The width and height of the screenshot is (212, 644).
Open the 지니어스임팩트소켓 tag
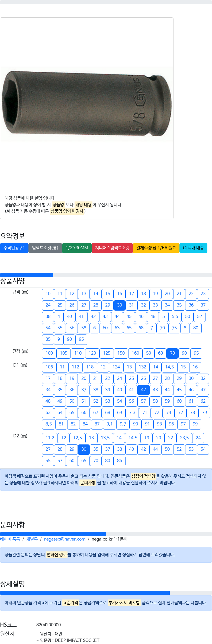(x=112, y=248)
